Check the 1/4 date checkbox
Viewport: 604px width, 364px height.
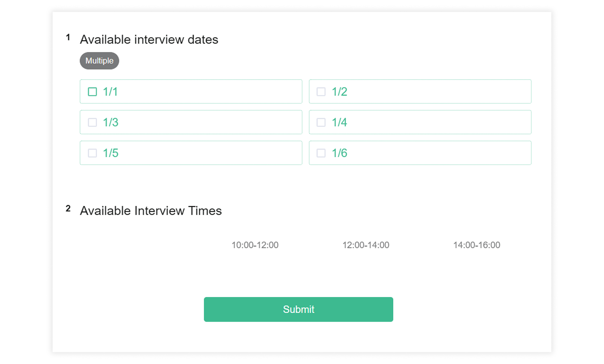[x=321, y=122]
